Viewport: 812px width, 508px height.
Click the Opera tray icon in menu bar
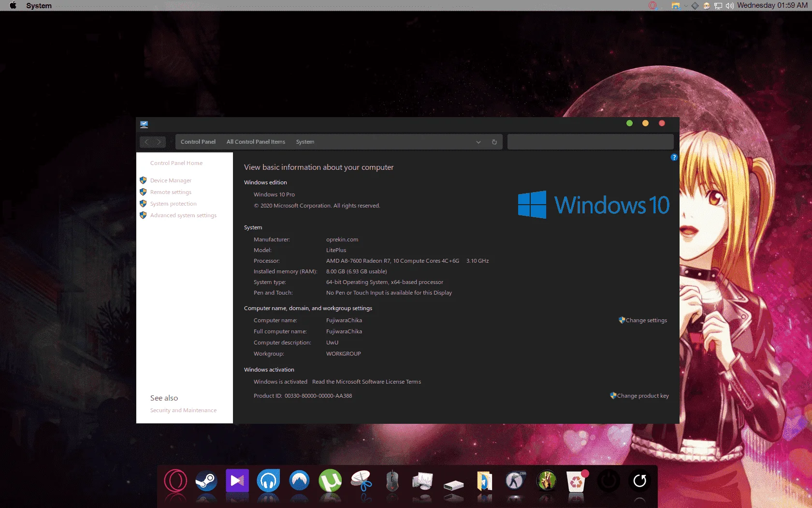click(652, 5)
